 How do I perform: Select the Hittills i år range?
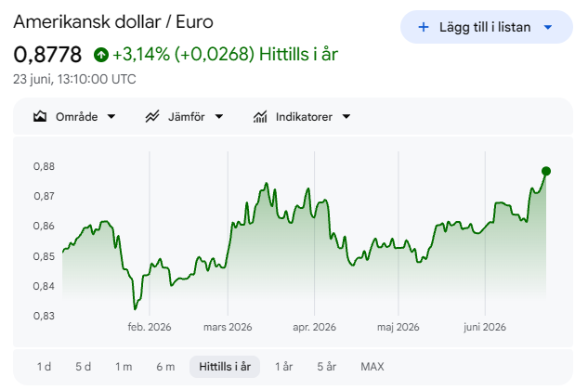click(225, 367)
